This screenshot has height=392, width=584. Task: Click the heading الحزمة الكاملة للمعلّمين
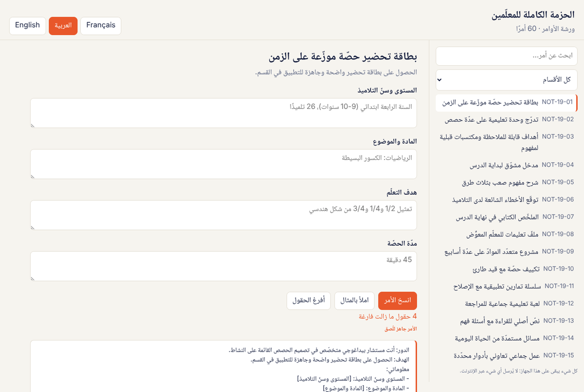click(533, 15)
